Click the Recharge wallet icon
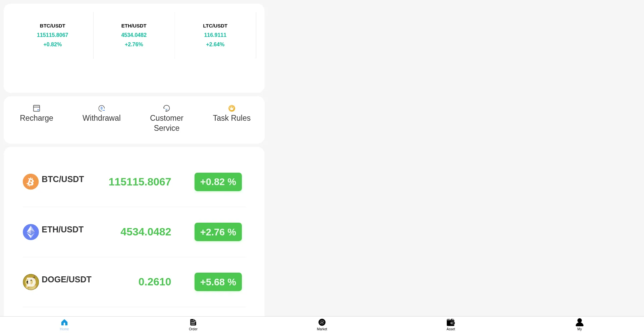The image size is (644, 333). click(x=37, y=108)
